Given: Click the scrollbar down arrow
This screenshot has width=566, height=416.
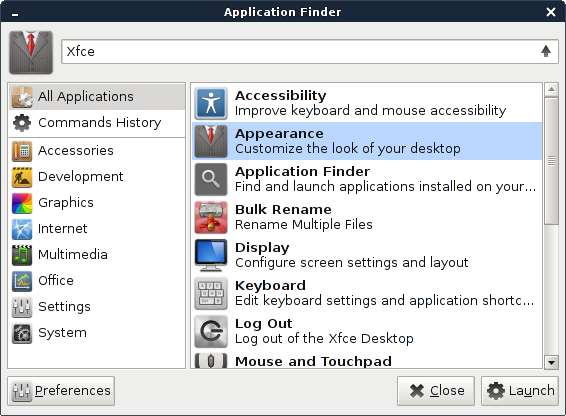Looking at the screenshot, I should pyautogui.click(x=551, y=362).
